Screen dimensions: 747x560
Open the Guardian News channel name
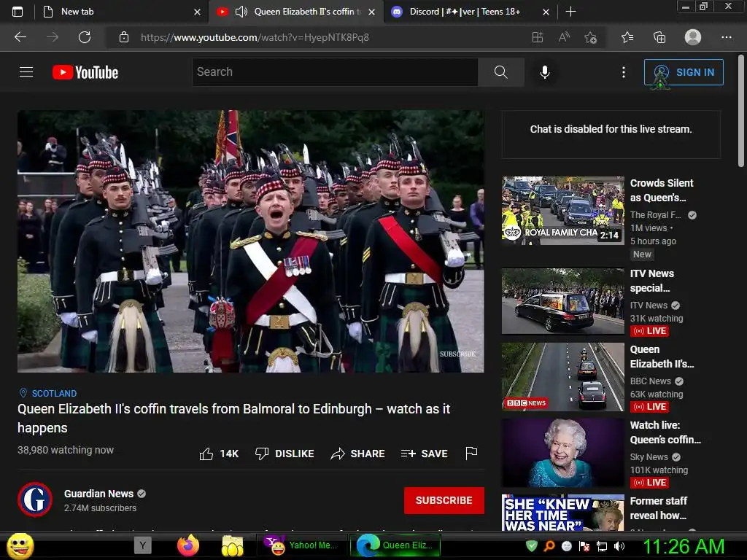[98, 494]
